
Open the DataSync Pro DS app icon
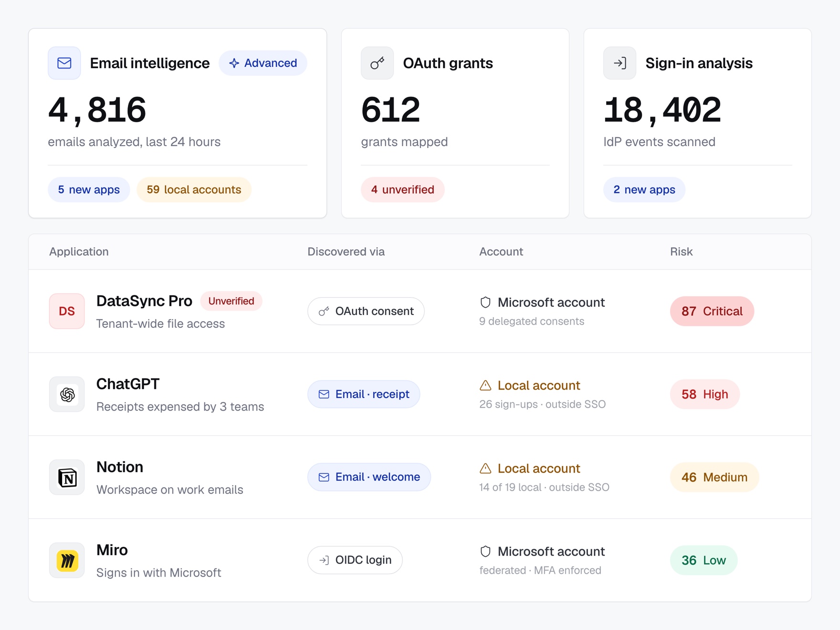pos(67,311)
